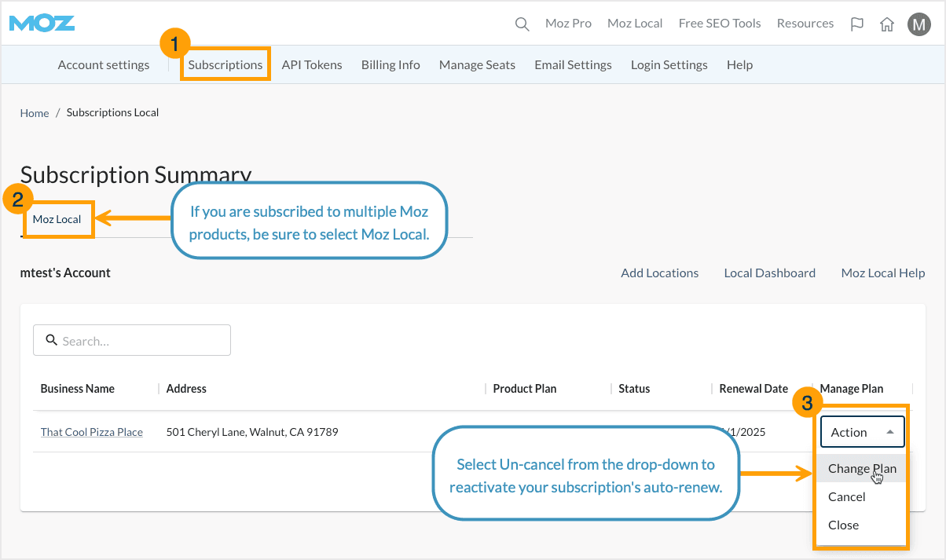Image resolution: width=946 pixels, height=560 pixels.
Task: Click the flag notification icon
Action: (x=856, y=24)
